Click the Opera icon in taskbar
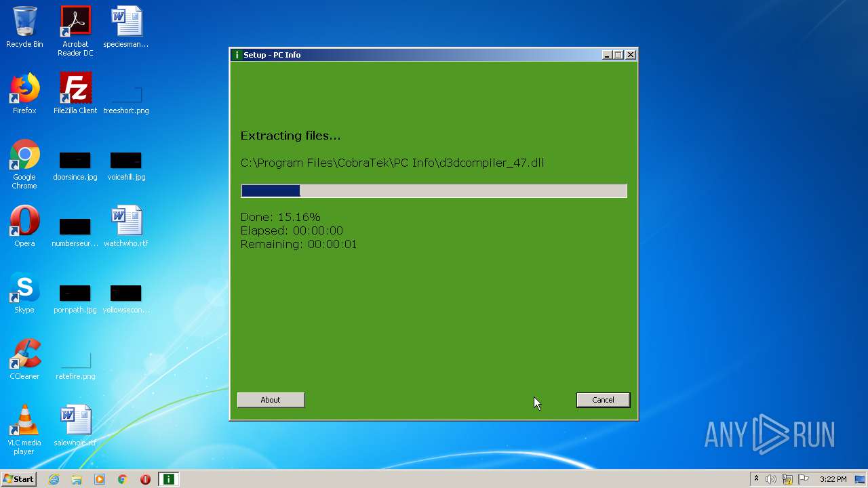 coord(145,479)
